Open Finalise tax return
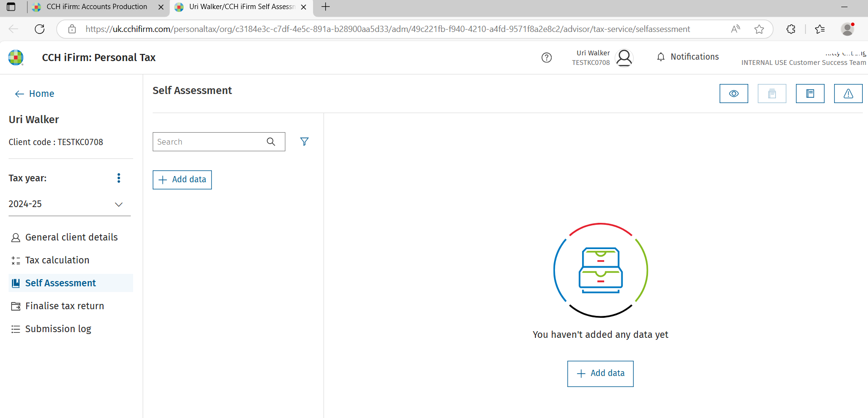The height and width of the screenshot is (418, 868). pyautogui.click(x=71, y=306)
